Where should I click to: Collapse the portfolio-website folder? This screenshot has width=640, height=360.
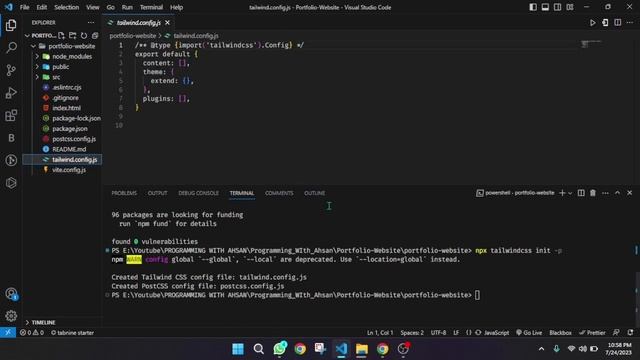[33, 46]
